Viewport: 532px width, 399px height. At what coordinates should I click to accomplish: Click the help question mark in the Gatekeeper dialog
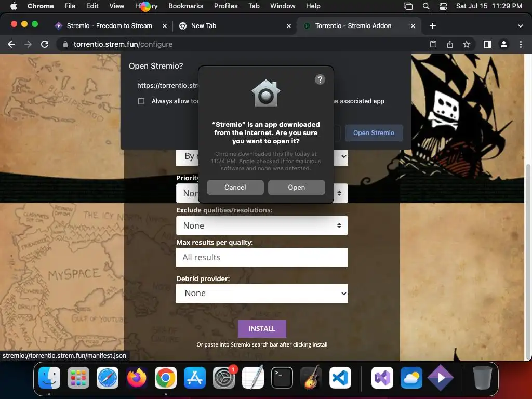point(320,79)
